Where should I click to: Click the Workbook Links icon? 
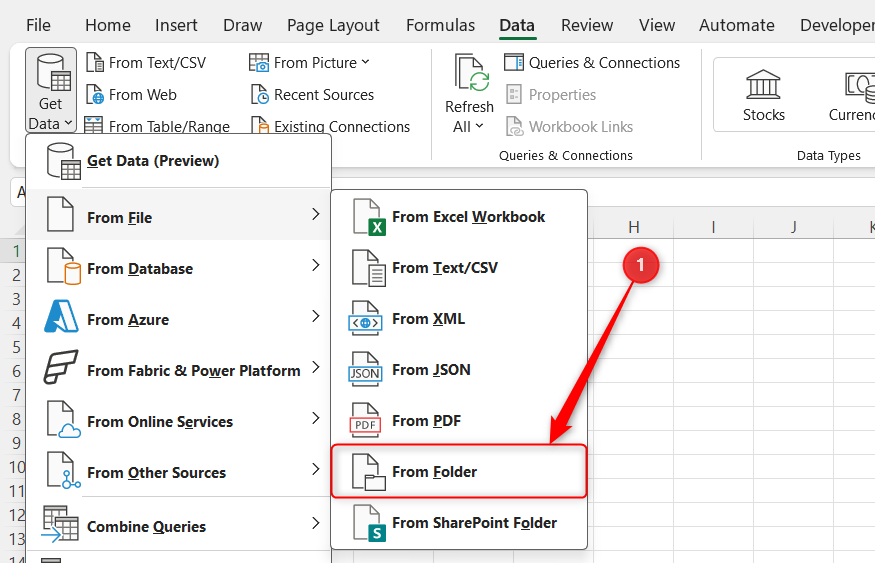point(514,126)
